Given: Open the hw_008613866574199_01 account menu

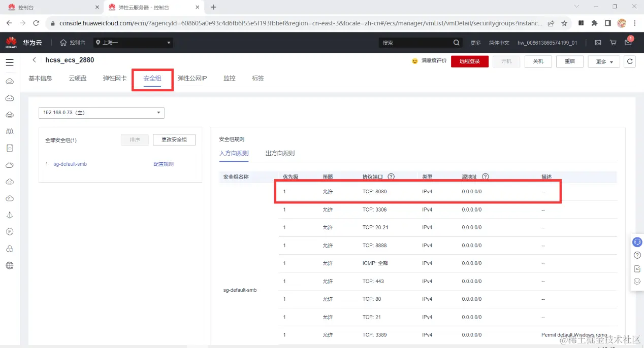Looking at the screenshot, I should pyautogui.click(x=547, y=43).
